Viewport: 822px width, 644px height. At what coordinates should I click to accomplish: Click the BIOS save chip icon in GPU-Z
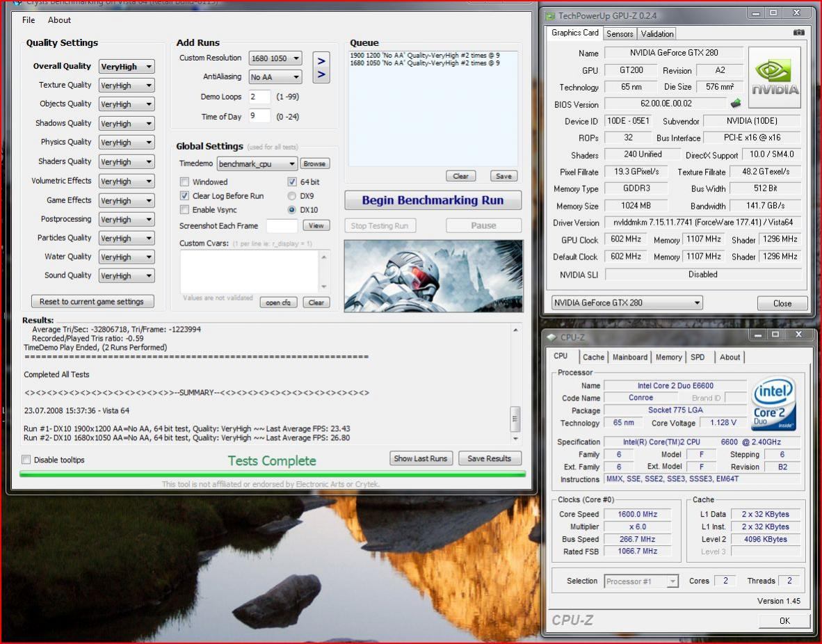pos(736,103)
